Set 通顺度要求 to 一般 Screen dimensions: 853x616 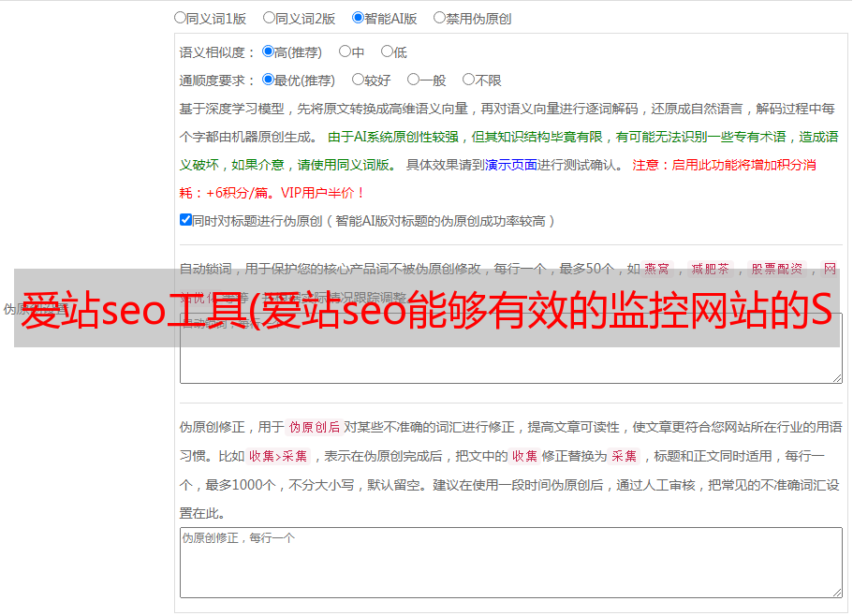414,80
